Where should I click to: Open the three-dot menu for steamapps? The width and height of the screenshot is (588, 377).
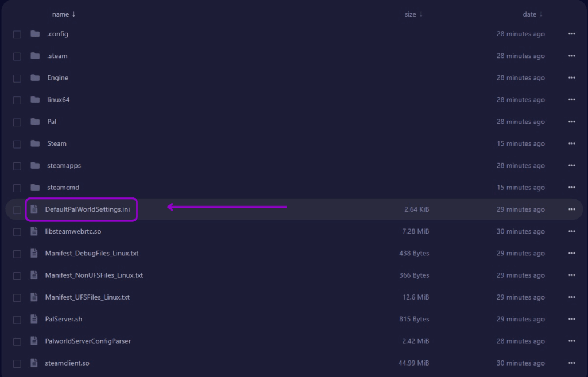(572, 165)
